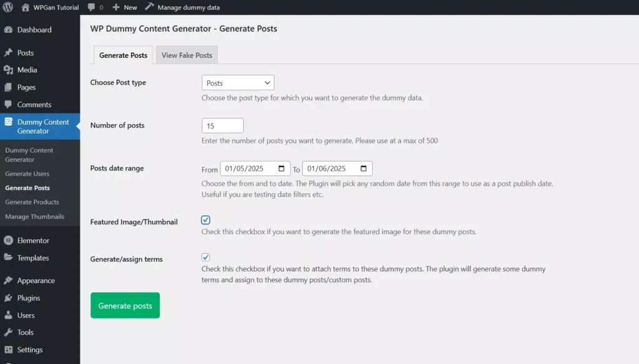The width and height of the screenshot is (639, 364).
Task: Click the Settings icon in sidebar
Action: tap(8, 350)
